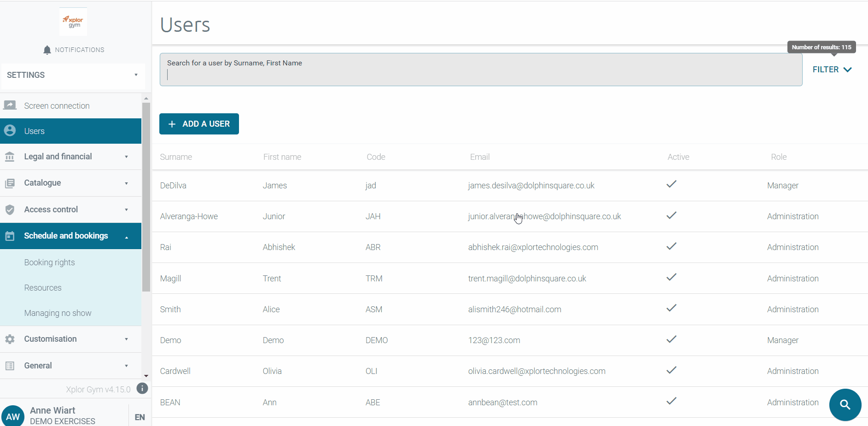868x426 pixels.
Task: Click first name Abhishek
Action: 279,247
